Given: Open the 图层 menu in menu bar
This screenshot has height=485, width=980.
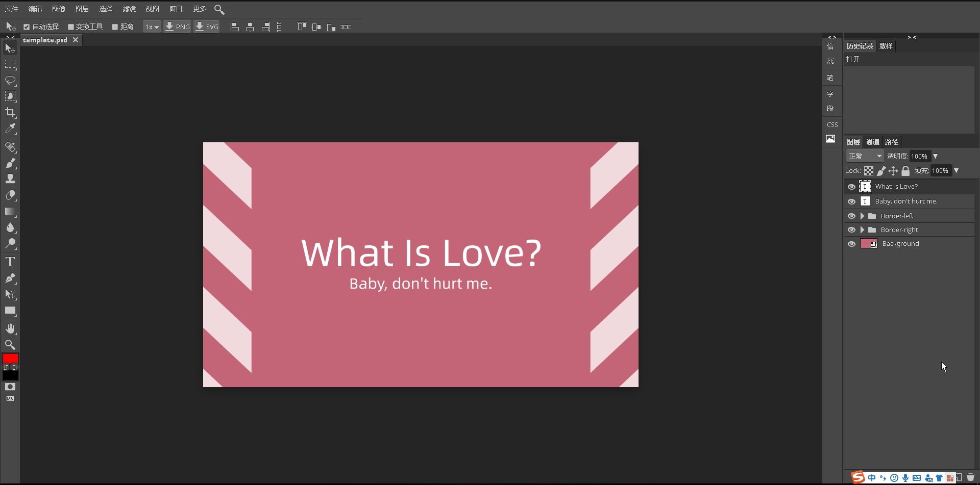Looking at the screenshot, I should coord(82,9).
